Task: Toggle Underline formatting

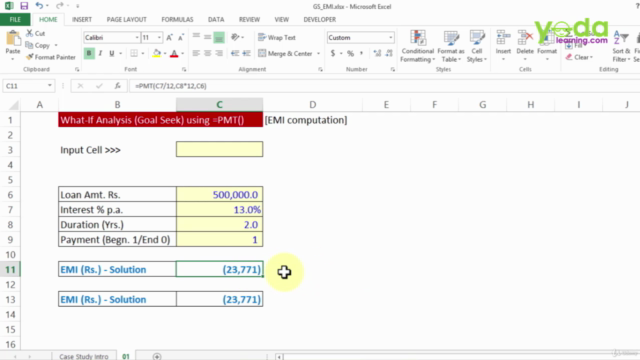Action: [111, 53]
